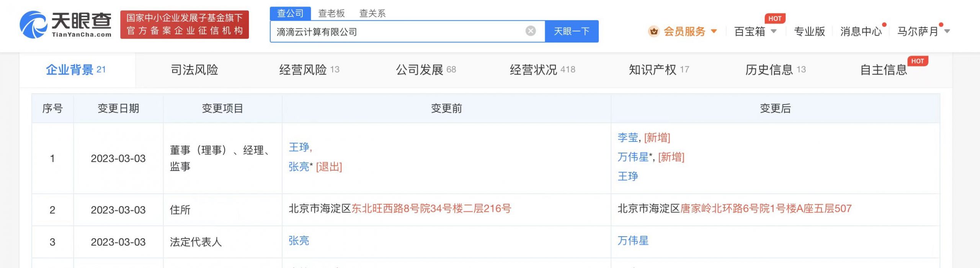Expand the 马尔萨月 account menu arrow
The width and height of the screenshot is (980, 268).
click(947, 31)
